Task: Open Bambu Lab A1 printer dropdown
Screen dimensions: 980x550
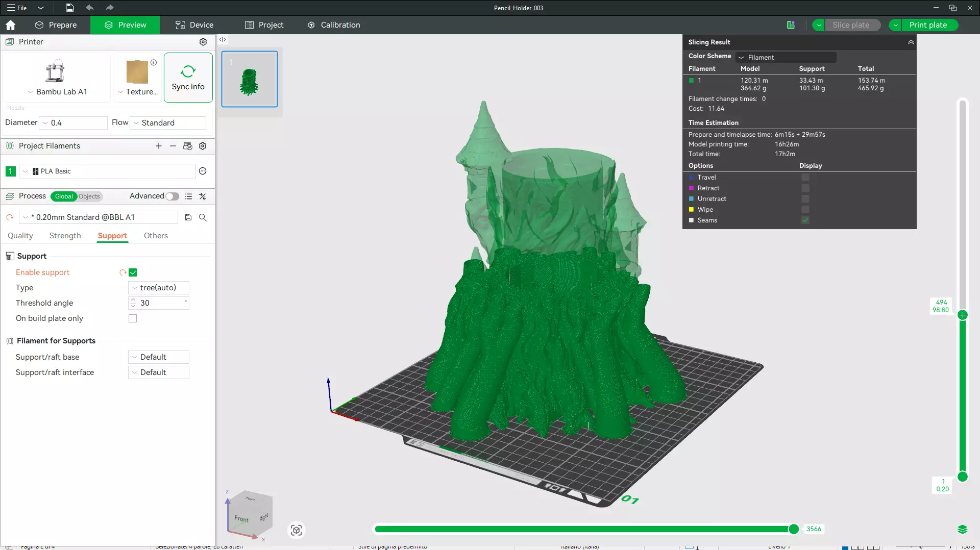Action: (57, 92)
